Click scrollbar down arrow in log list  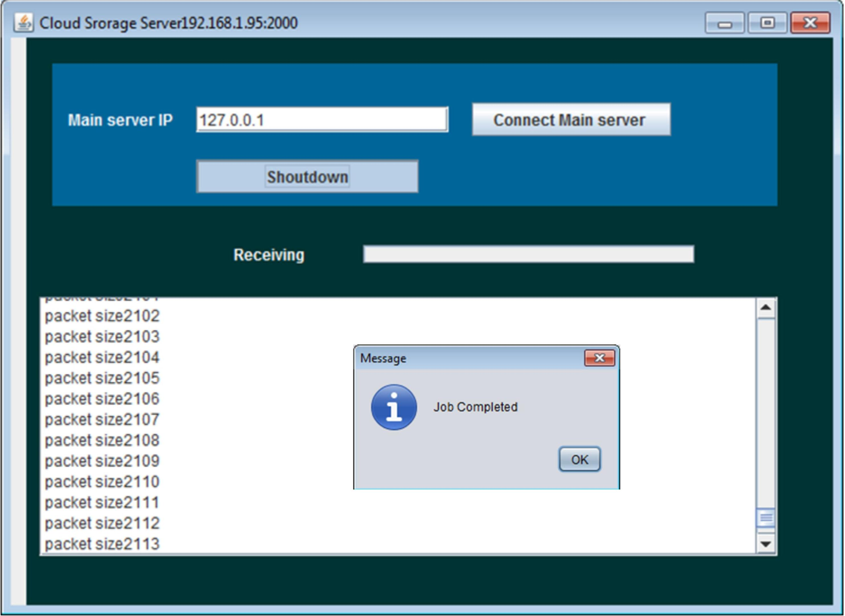coord(765,544)
